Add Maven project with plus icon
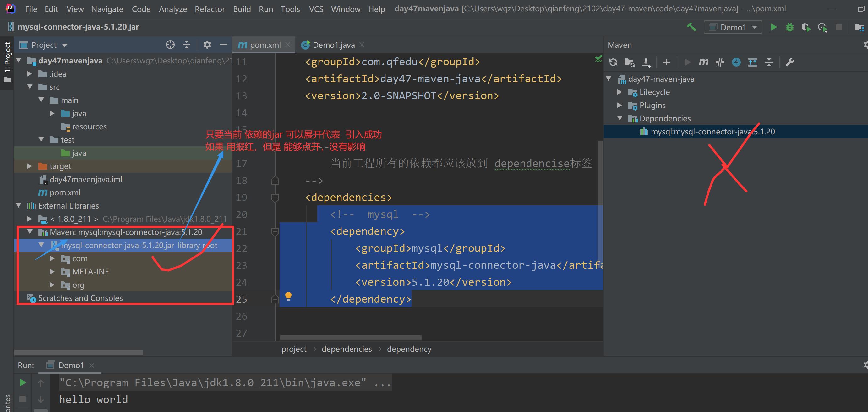The height and width of the screenshot is (412, 868). click(x=667, y=62)
